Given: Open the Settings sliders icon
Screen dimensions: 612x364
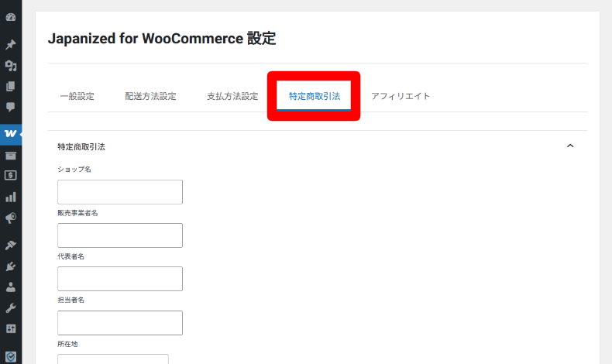Looking at the screenshot, I should pos(11,328).
